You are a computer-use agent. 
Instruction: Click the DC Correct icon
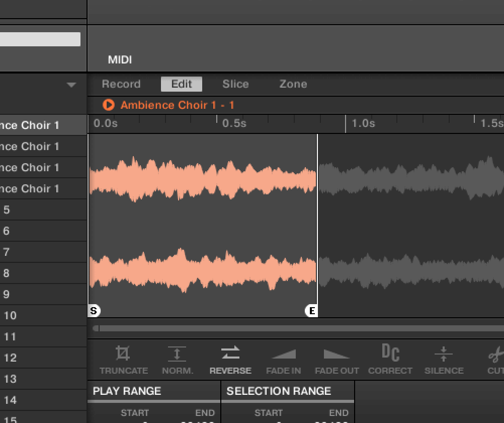pos(390,352)
